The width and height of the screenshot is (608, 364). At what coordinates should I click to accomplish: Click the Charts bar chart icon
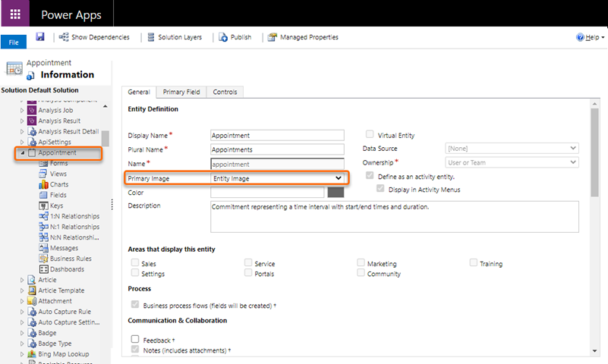(x=43, y=184)
